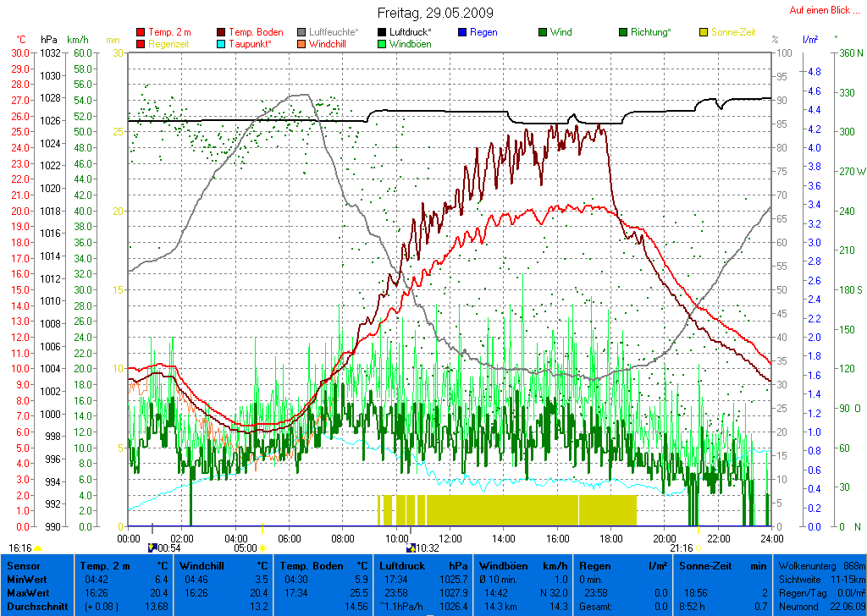This screenshot has width=867, height=616.
Task: Click the gray Luftfeuchte legend square
Action: [302, 32]
